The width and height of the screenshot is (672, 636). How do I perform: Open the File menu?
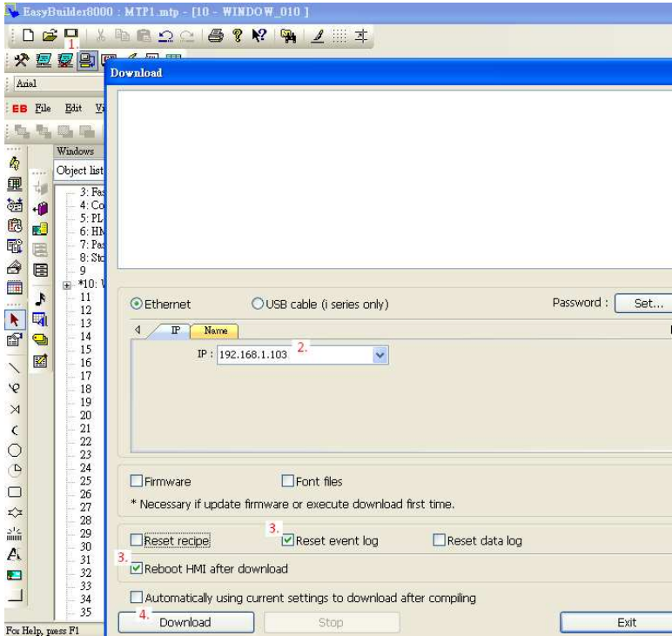tap(43, 108)
